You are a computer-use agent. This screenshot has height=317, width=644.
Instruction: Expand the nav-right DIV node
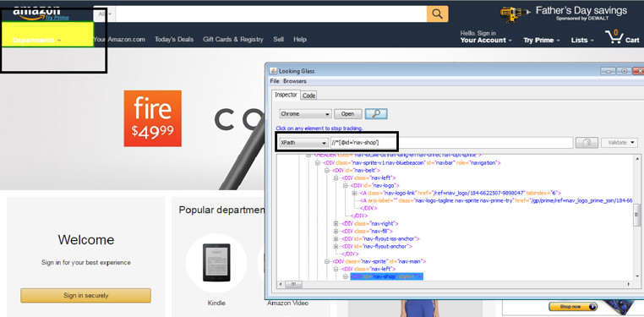[336, 223]
